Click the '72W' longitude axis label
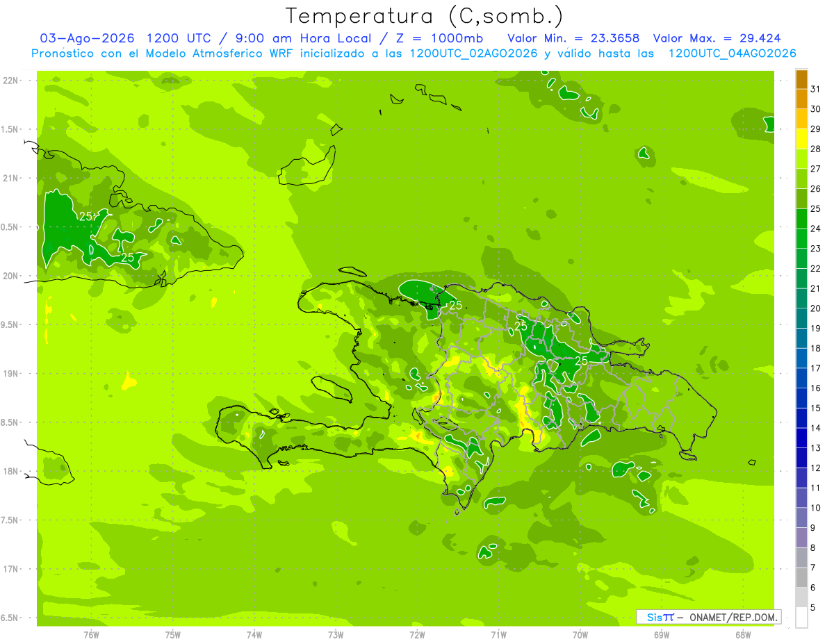The height and width of the screenshot is (644, 834). pos(417,635)
